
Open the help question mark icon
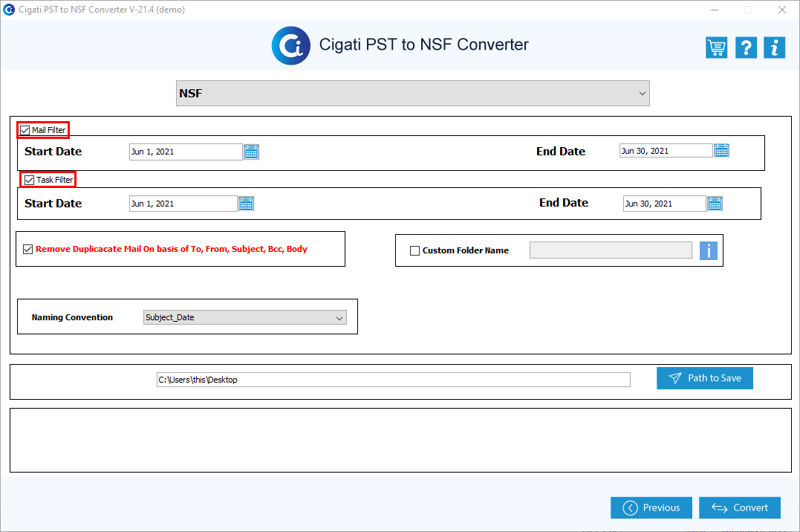[746, 48]
